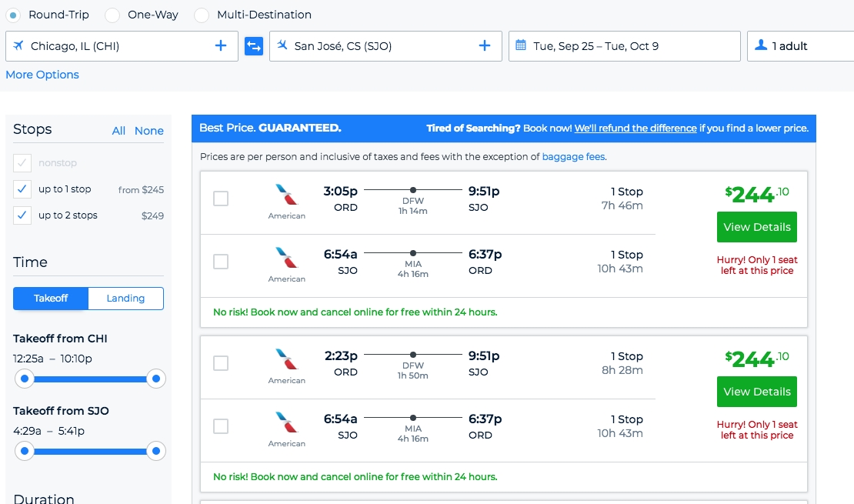Select checkbox for 3:05p ORD departure

click(x=221, y=199)
